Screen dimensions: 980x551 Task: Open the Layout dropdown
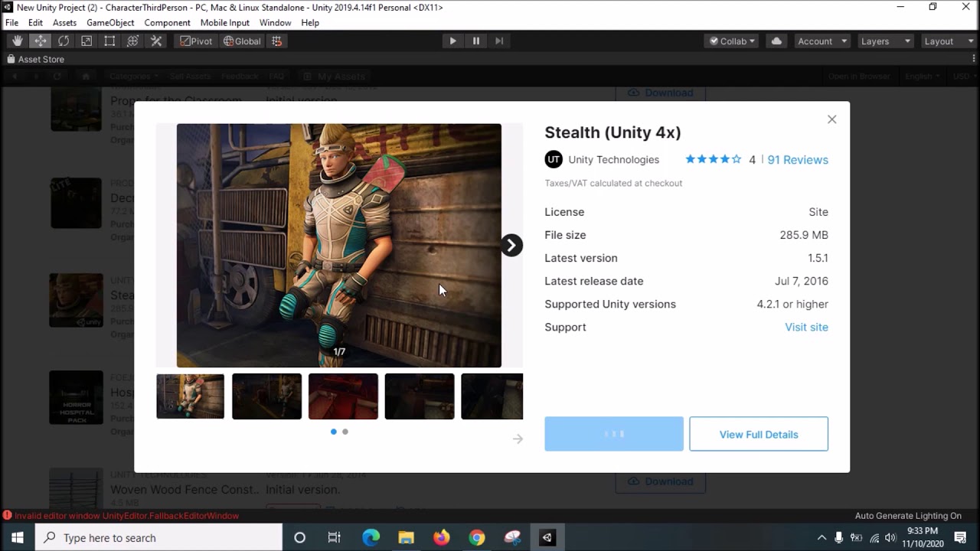click(948, 41)
